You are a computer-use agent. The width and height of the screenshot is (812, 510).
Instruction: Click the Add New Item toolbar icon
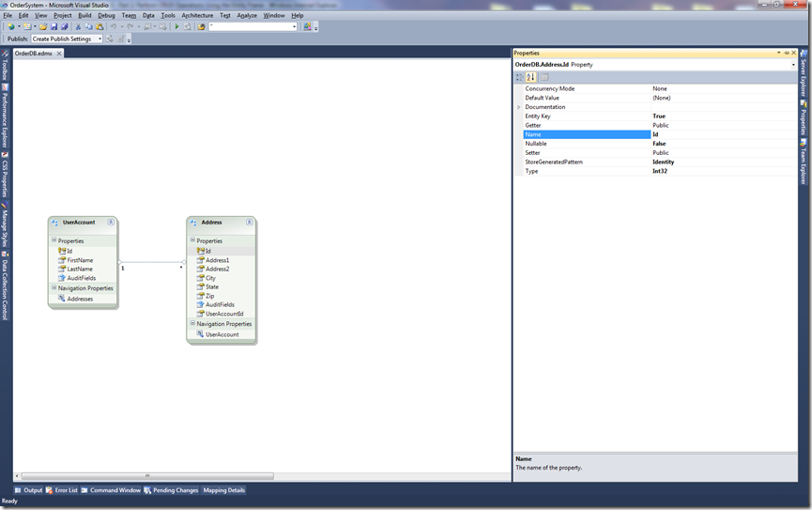coord(27,26)
